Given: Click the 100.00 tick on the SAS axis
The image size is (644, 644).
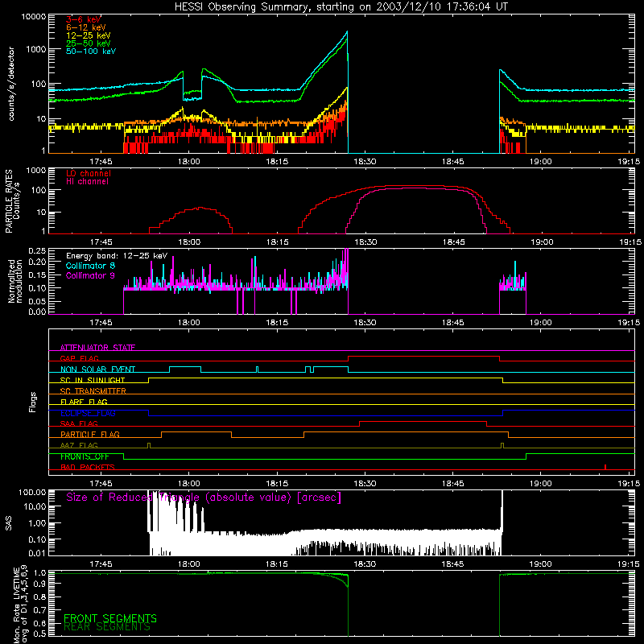Looking at the screenshot, I should click(32, 492).
